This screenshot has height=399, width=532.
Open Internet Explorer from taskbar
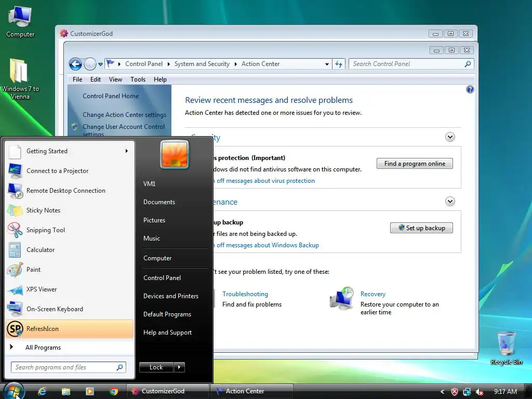(x=42, y=391)
